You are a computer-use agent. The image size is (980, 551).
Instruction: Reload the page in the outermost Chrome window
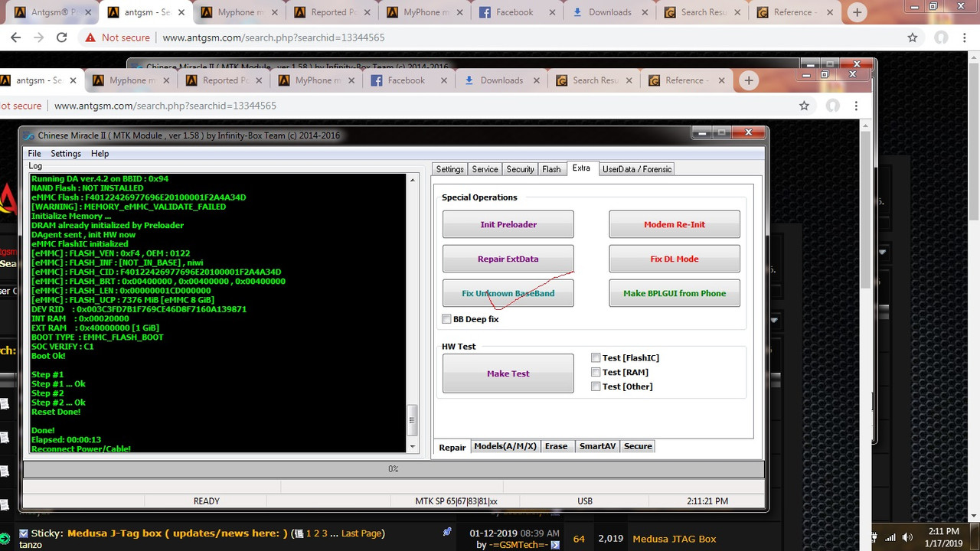62,37
